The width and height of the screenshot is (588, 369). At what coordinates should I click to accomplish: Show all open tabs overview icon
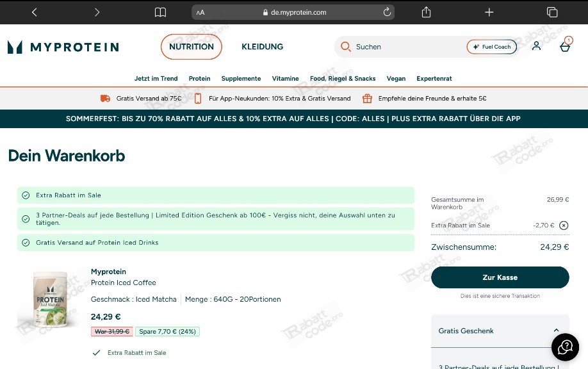552,12
